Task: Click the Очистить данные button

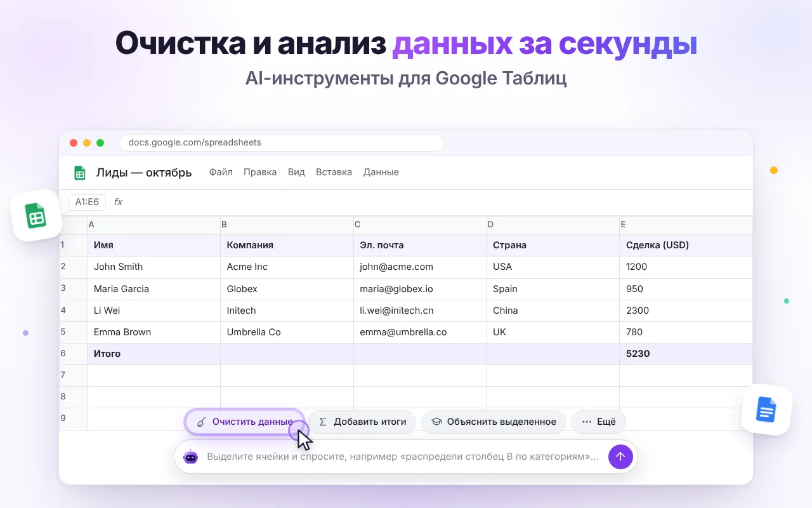Action: coord(245,422)
